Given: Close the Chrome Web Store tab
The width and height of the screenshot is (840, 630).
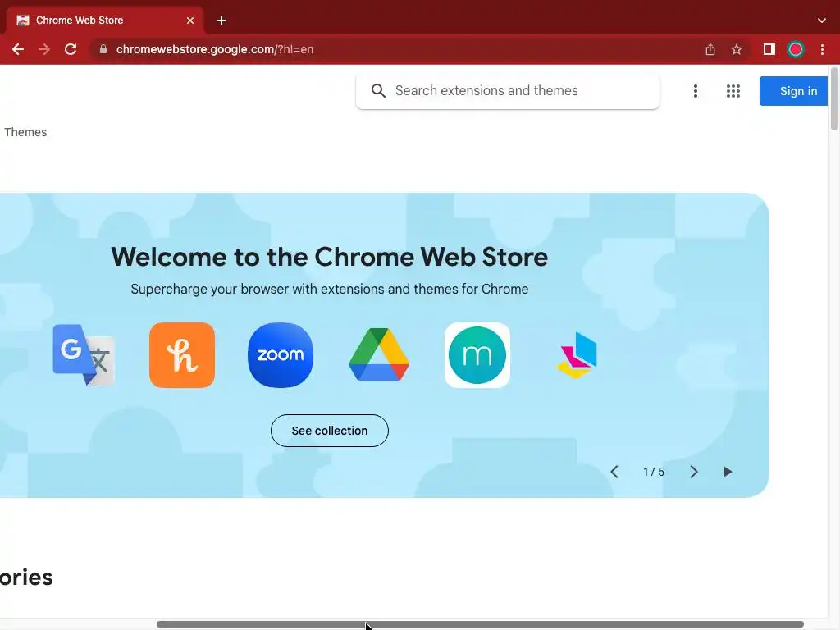Looking at the screenshot, I should tap(190, 21).
